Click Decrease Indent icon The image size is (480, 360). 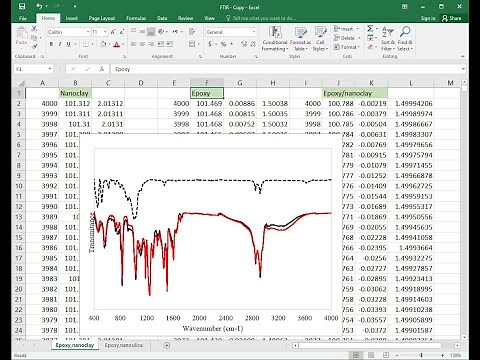pyautogui.click(x=161, y=44)
